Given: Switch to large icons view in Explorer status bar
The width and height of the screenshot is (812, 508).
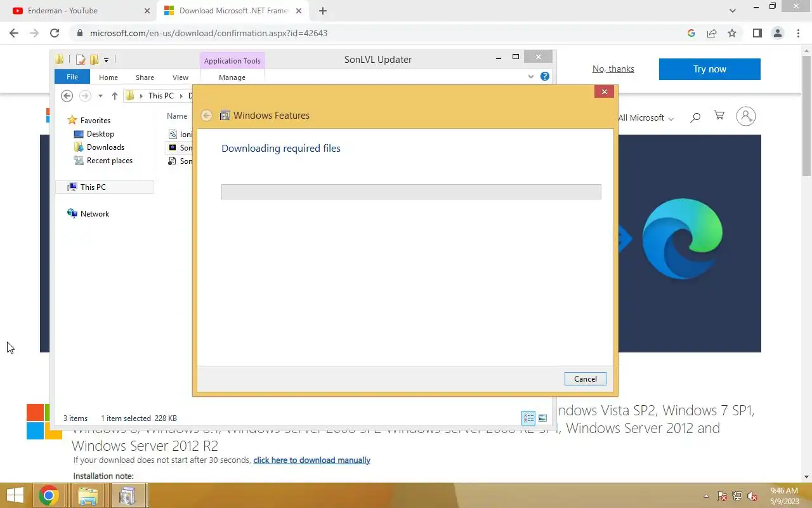Looking at the screenshot, I should click(542, 418).
